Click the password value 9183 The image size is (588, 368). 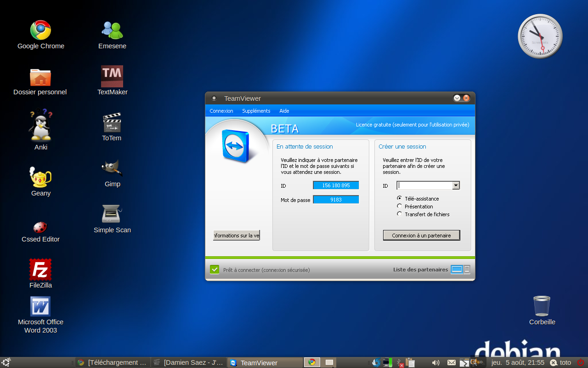pos(336,200)
